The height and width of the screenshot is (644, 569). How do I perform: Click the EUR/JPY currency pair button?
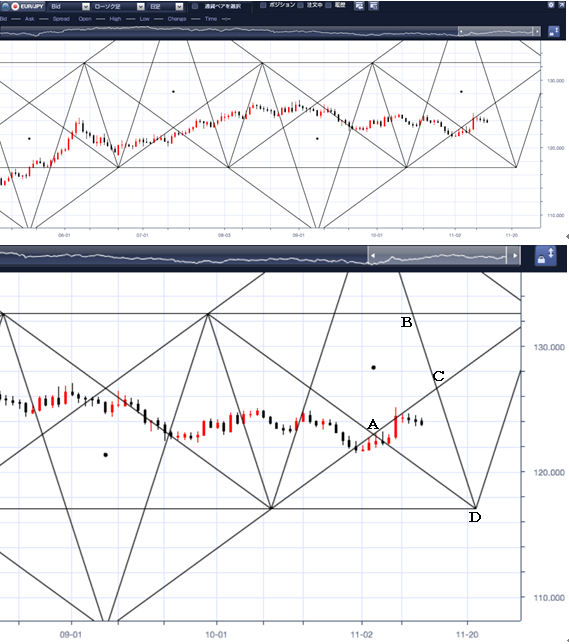coord(27,7)
